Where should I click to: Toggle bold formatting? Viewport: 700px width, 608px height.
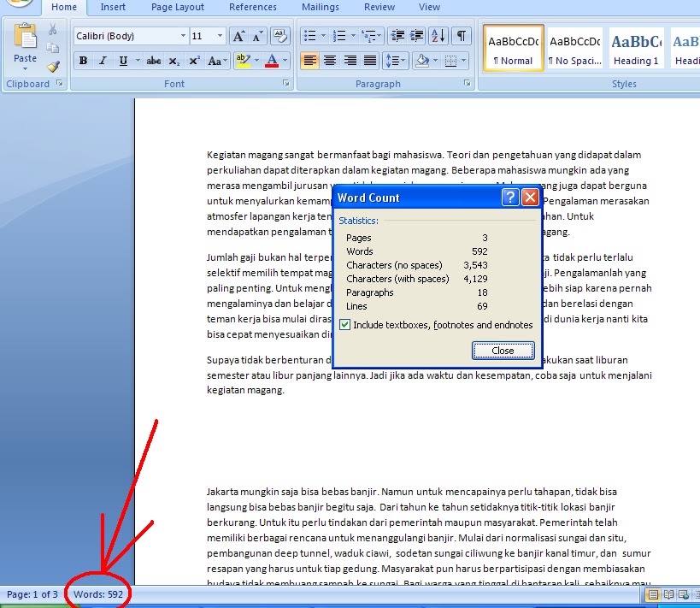[x=83, y=61]
